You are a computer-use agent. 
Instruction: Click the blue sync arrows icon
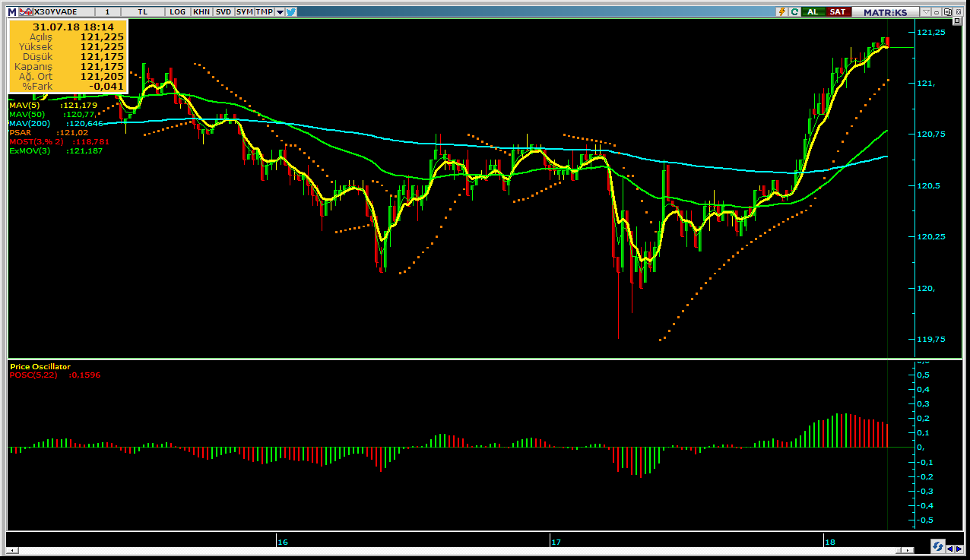tap(938, 546)
